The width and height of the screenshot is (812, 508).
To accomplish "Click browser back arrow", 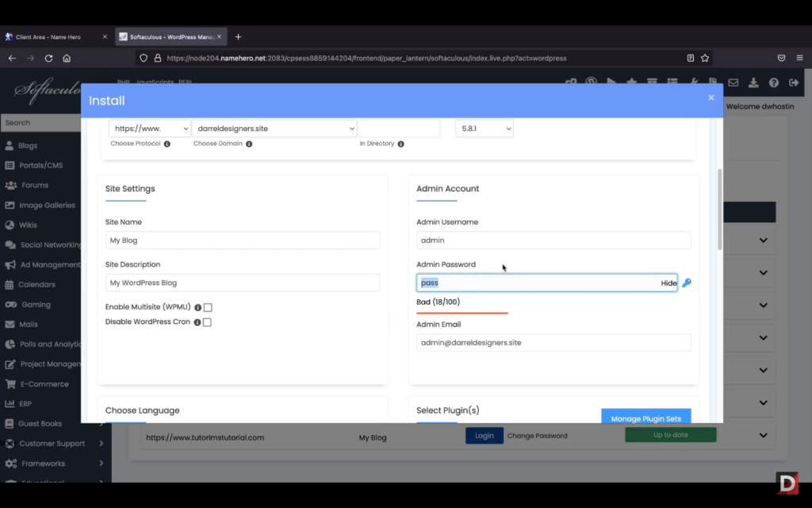I will [12, 58].
